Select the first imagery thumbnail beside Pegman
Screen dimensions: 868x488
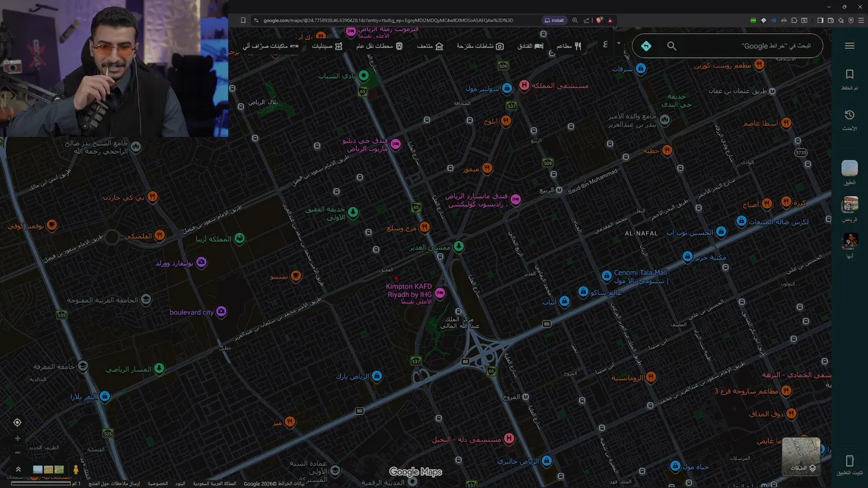pyautogui.click(x=38, y=469)
